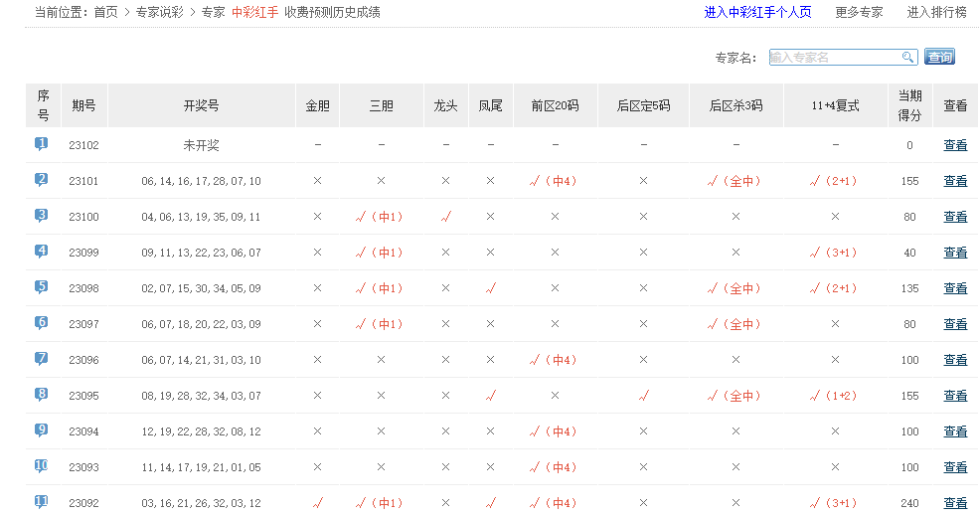Click rank badge number 1

[42, 144]
